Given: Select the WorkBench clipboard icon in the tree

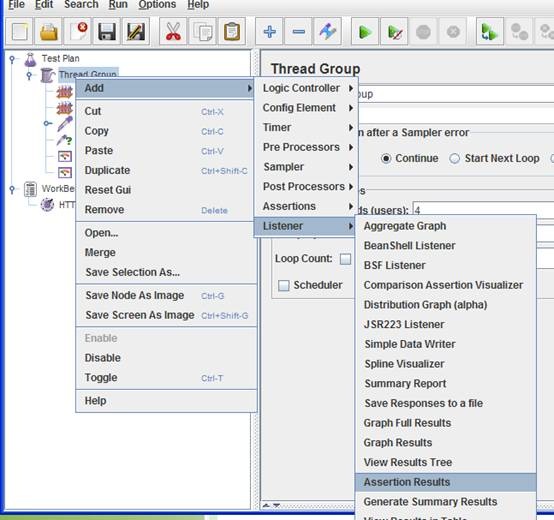Looking at the screenshot, I should pyautogui.click(x=30, y=189).
